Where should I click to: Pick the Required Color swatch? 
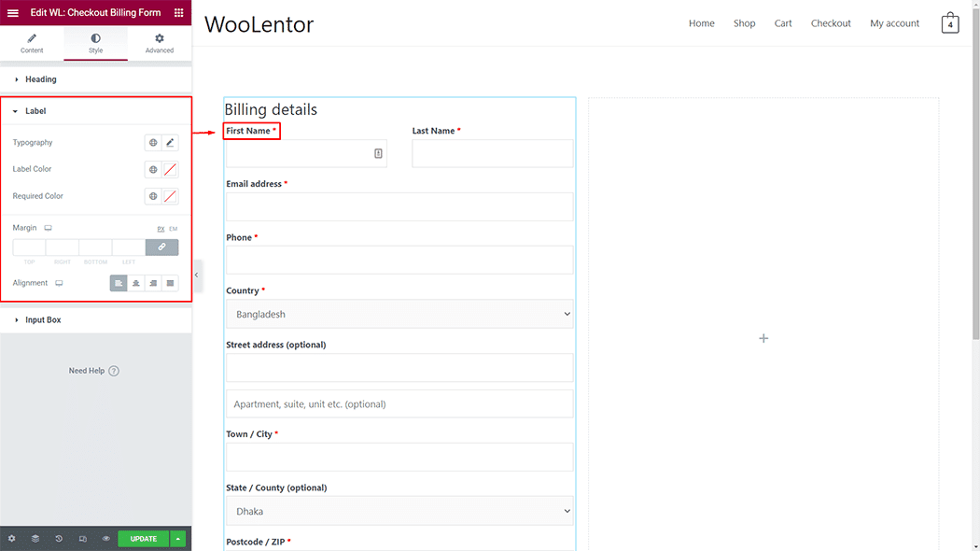(x=170, y=196)
